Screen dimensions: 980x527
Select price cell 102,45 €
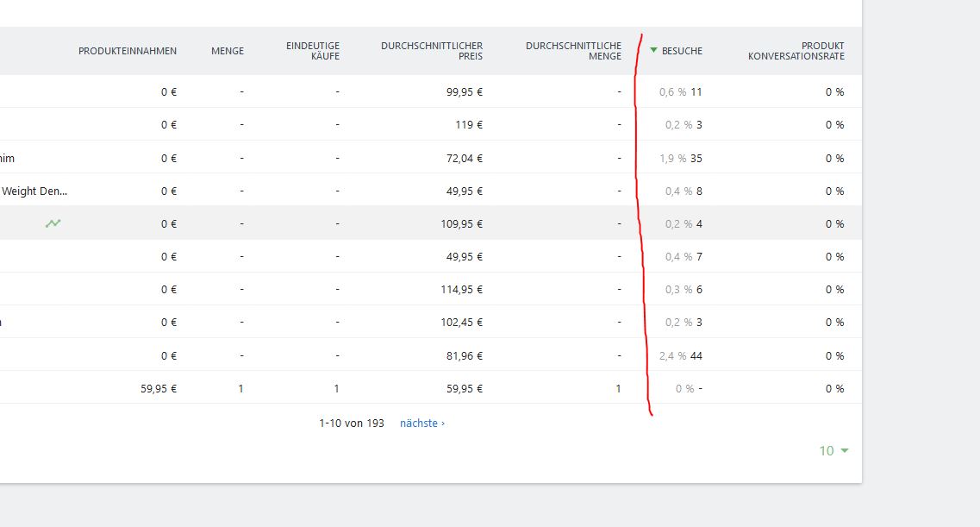pyautogui.click(x=461, y=323)
